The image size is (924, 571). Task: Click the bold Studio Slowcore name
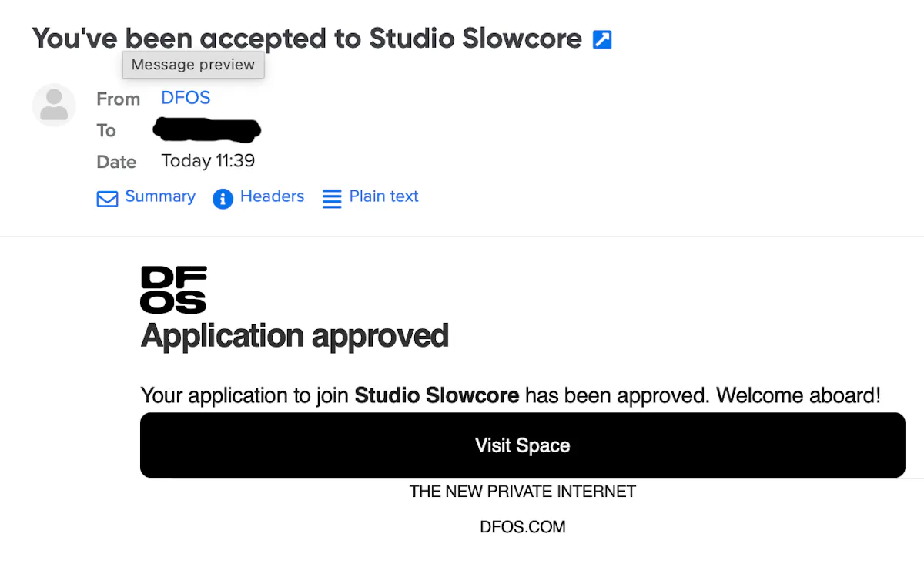click(437, 396)
